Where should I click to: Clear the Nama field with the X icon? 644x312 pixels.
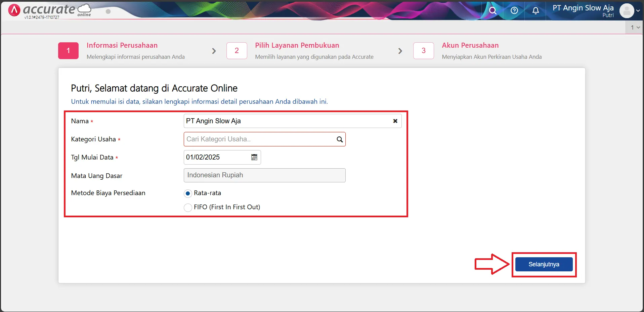(395, 121)
